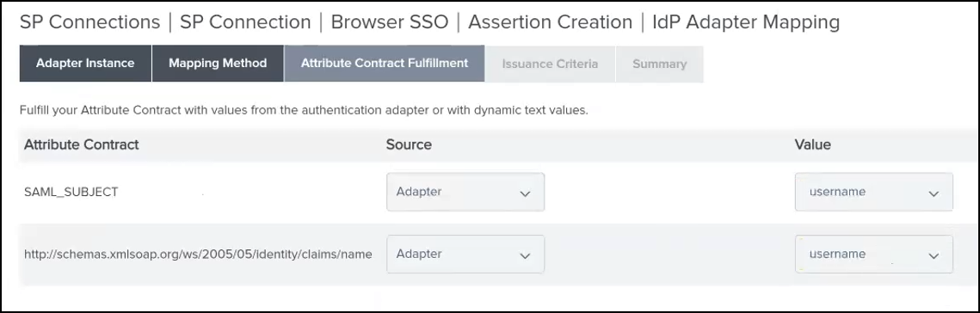Click the chevron arrow in SAML_SUBJECT Source dropdown
This screenshot has width=980, height=313.
[x=525, y=193]
